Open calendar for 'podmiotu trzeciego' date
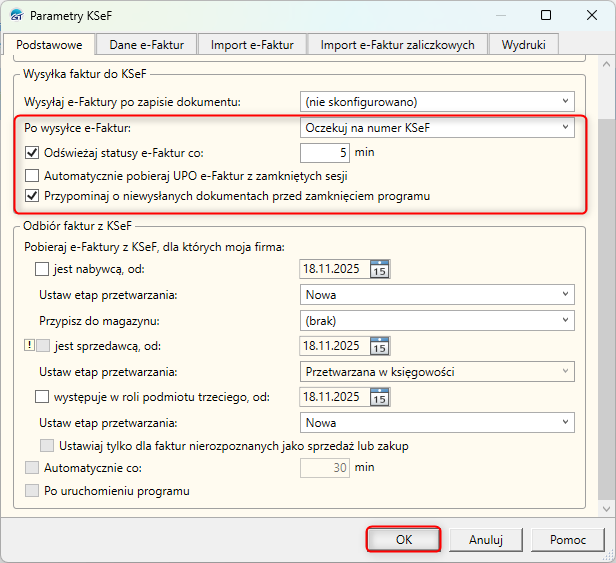 380,398
